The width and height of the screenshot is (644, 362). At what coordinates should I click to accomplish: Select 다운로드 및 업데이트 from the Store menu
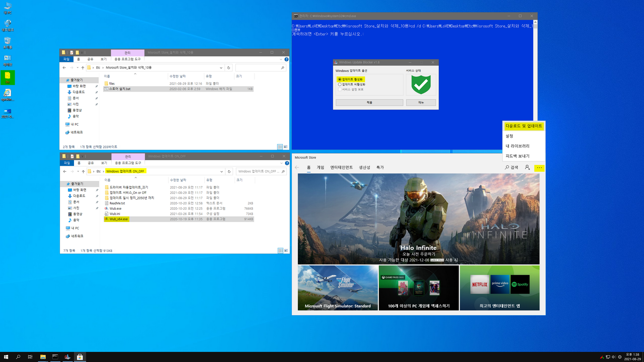point(524,126)
